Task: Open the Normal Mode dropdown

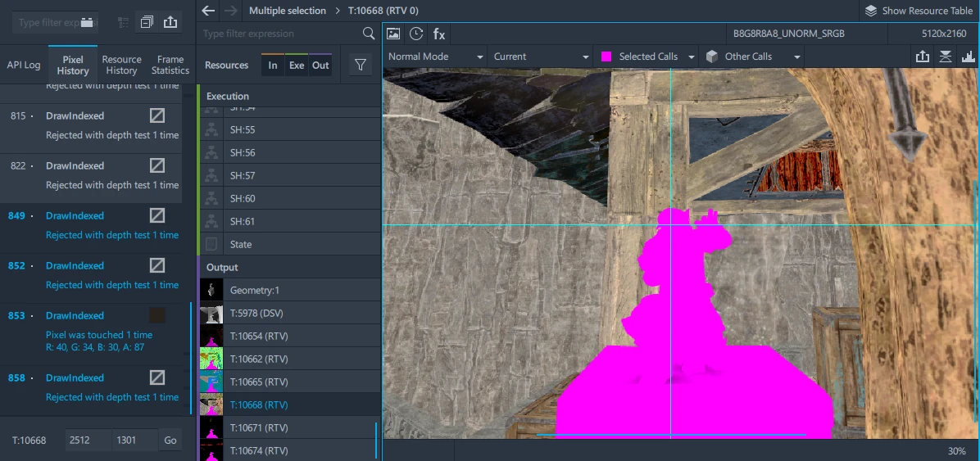Action: coord(435,56)
